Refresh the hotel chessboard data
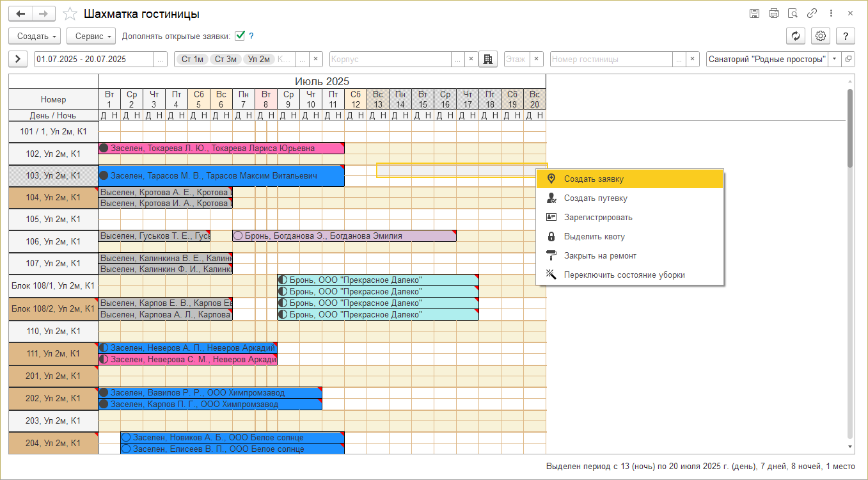Viewport: 868px width, 480px height. tap(795, 36)
